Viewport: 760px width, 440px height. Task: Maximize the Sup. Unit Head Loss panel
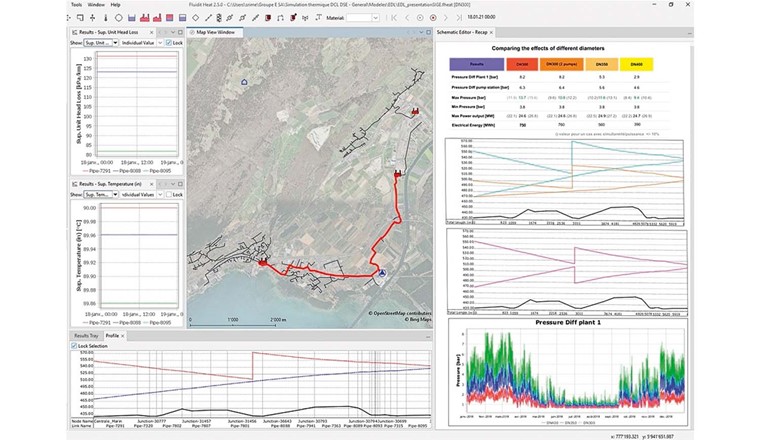coord(180,32)
